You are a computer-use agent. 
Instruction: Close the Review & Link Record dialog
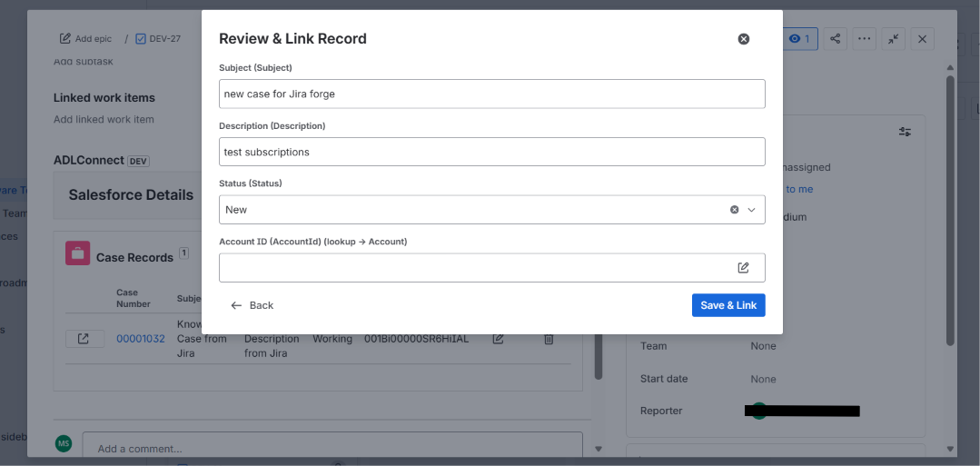pos(743,39)
